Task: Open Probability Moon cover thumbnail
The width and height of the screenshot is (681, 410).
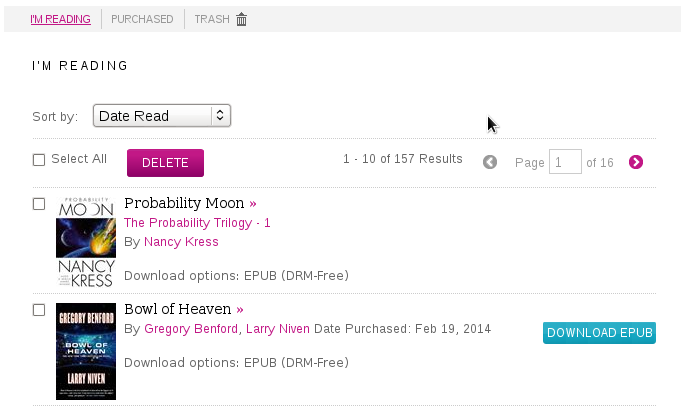Action: (x=86, y=242)
